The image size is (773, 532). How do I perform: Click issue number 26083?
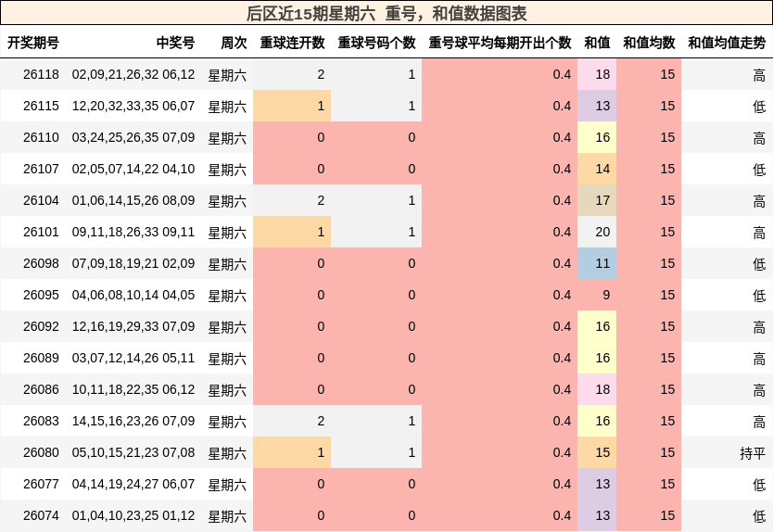[41, 422]
